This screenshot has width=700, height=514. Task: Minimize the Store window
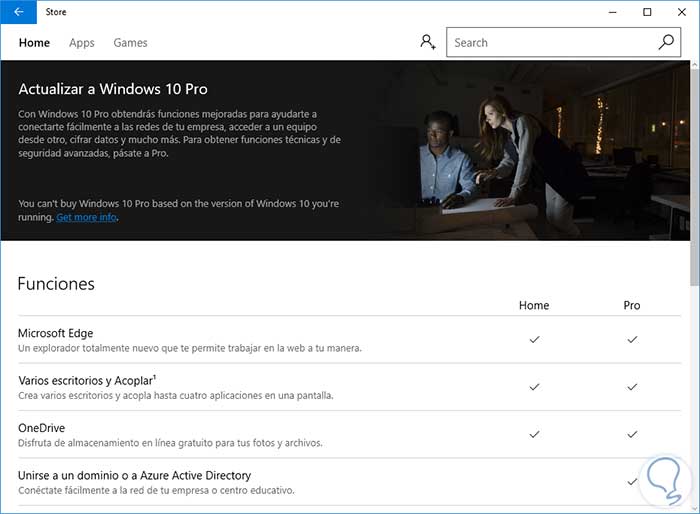pyautogui.click(x=612, y=12)
